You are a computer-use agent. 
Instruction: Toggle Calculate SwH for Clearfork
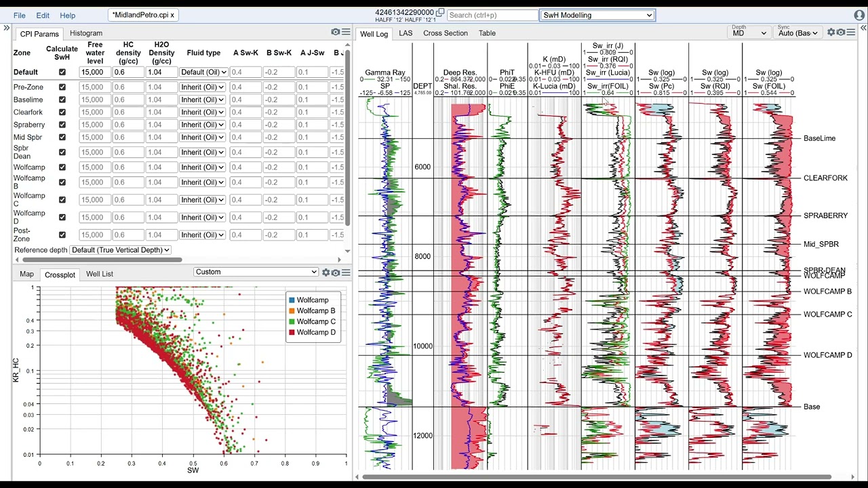pos(62,112)
